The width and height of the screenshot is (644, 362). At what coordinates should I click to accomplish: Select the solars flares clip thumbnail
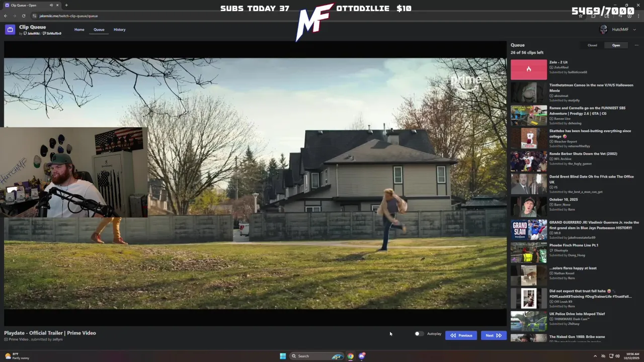tap(529, 276)
